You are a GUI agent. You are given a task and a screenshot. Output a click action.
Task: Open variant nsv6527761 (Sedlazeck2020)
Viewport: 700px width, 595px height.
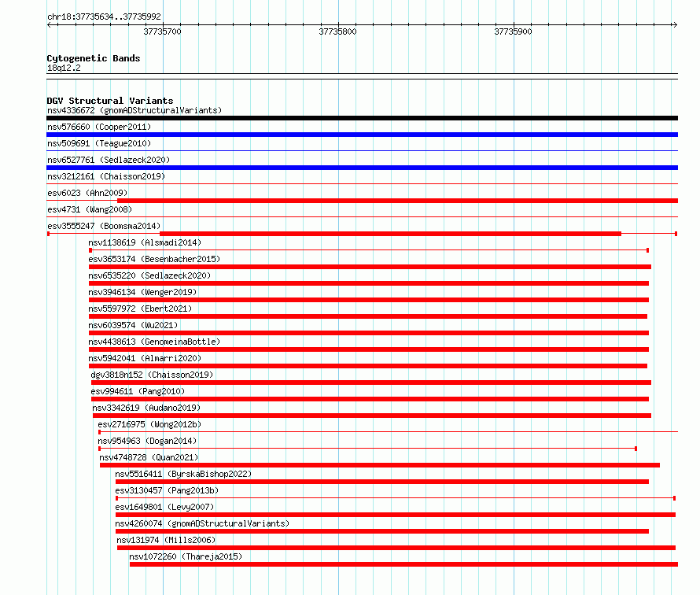click(109, 160)
